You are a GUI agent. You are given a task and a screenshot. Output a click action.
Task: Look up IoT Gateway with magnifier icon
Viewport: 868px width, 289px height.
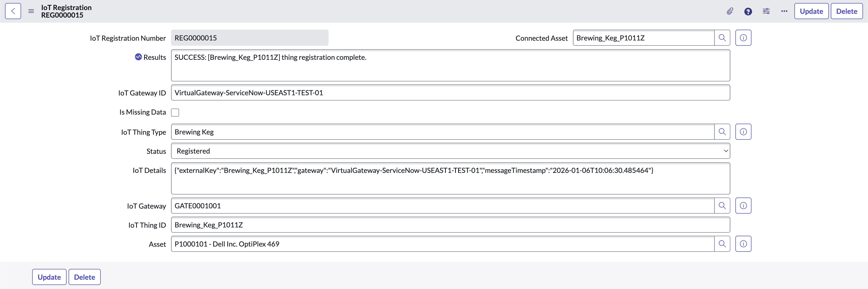[722, 206]
